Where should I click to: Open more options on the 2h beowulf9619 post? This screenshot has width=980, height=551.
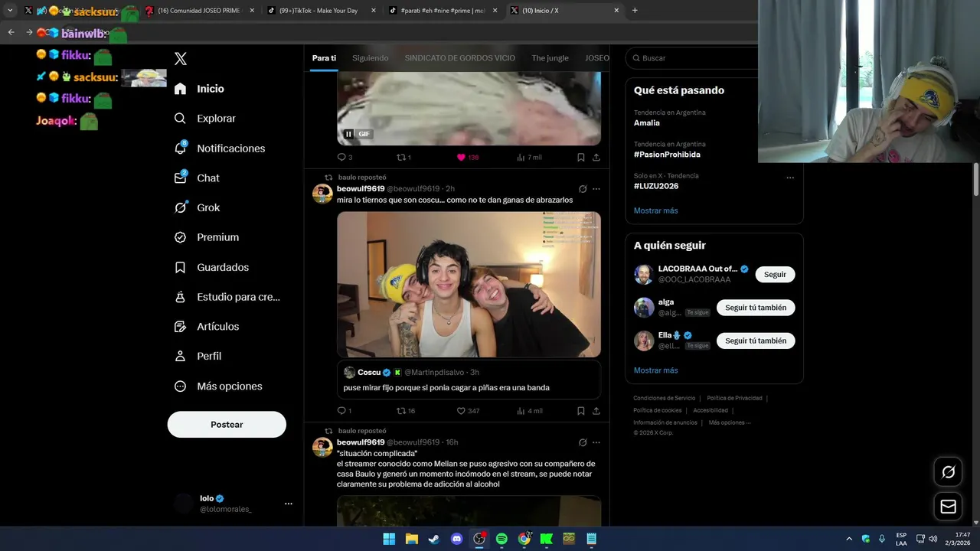[x=596, y=189]
